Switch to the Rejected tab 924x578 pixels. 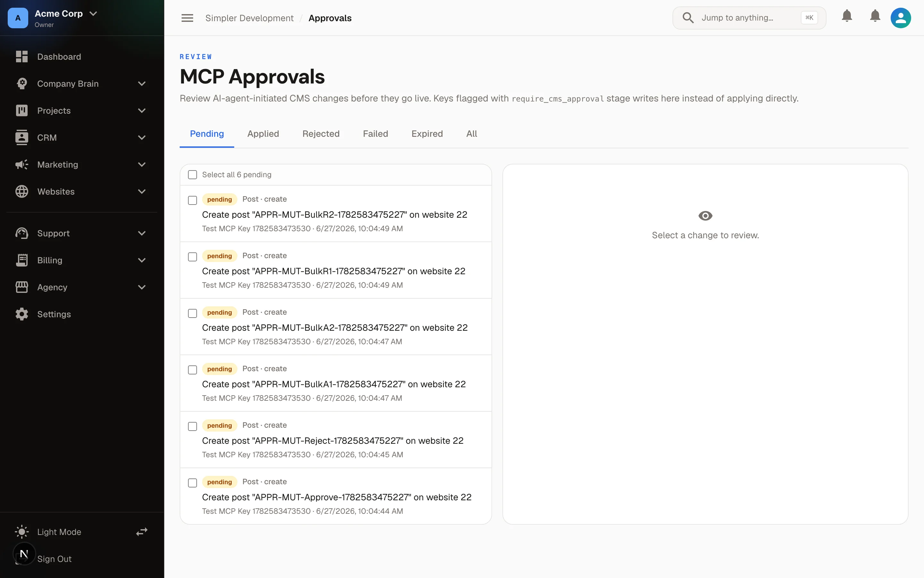321,134
